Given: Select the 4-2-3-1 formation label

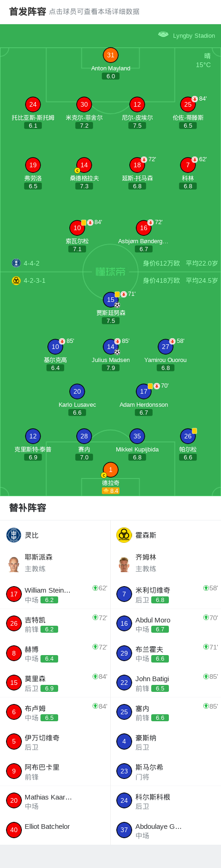Looking at the screenshot, I should coord(34,280).
